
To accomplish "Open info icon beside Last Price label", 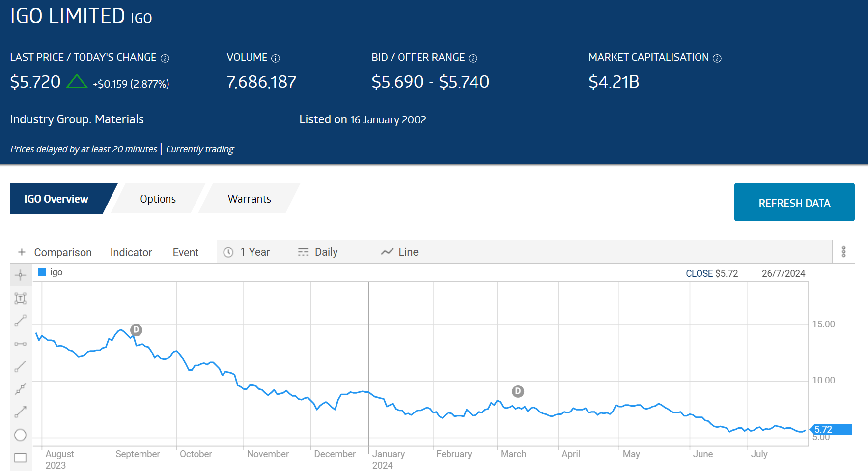I will 165,58.
